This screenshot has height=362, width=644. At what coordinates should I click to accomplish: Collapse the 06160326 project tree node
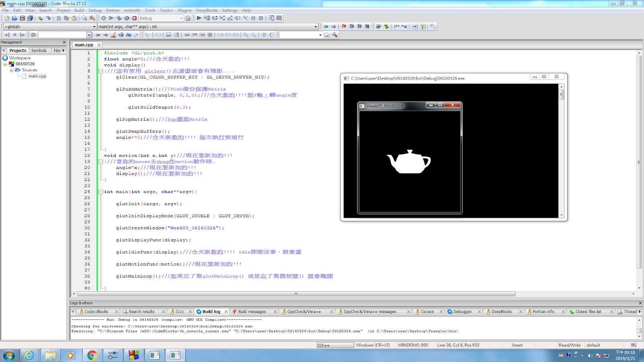point(5,64)
